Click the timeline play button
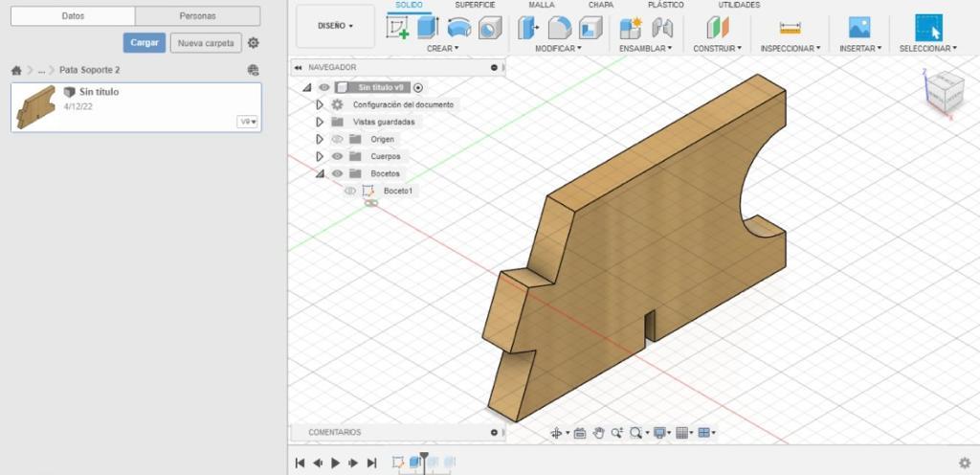The width and height of the screenshot is (980, 475). tap(336, 464)
